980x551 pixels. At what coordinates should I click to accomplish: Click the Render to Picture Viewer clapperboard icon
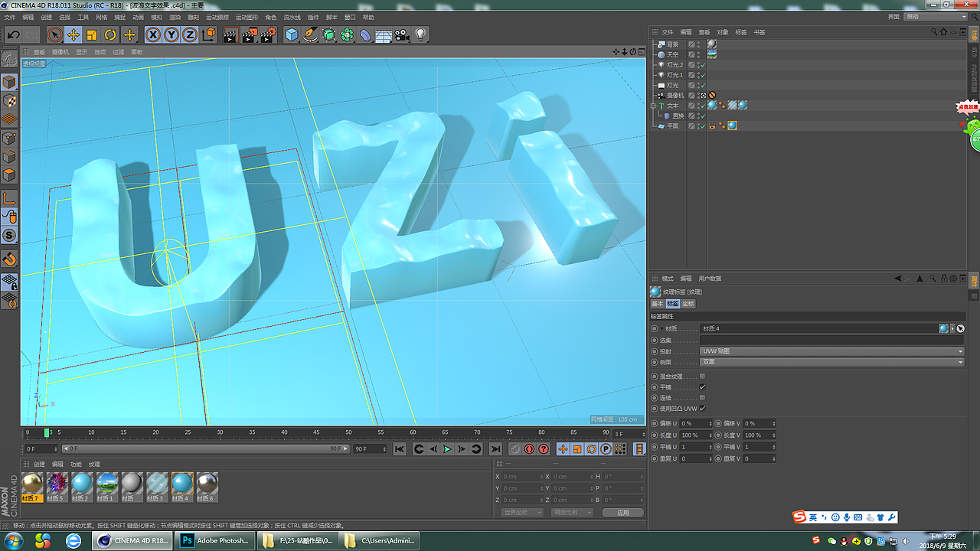[x=248, y=34]
